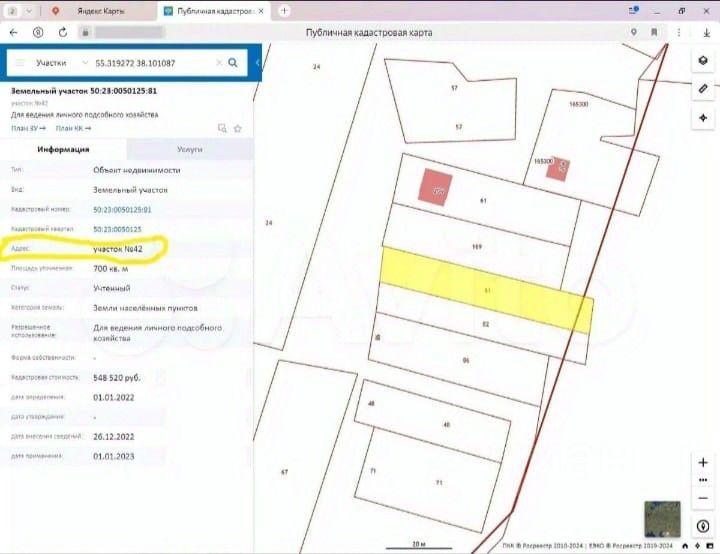Click the diamond icon in map footer
Screen dimensions: 720x554
pos(698,546)
